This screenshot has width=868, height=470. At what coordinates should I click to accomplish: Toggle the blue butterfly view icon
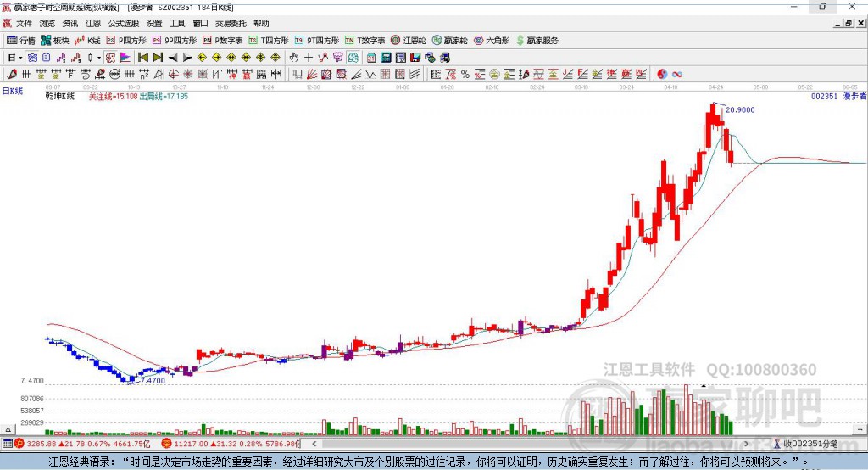pos(33,58)
